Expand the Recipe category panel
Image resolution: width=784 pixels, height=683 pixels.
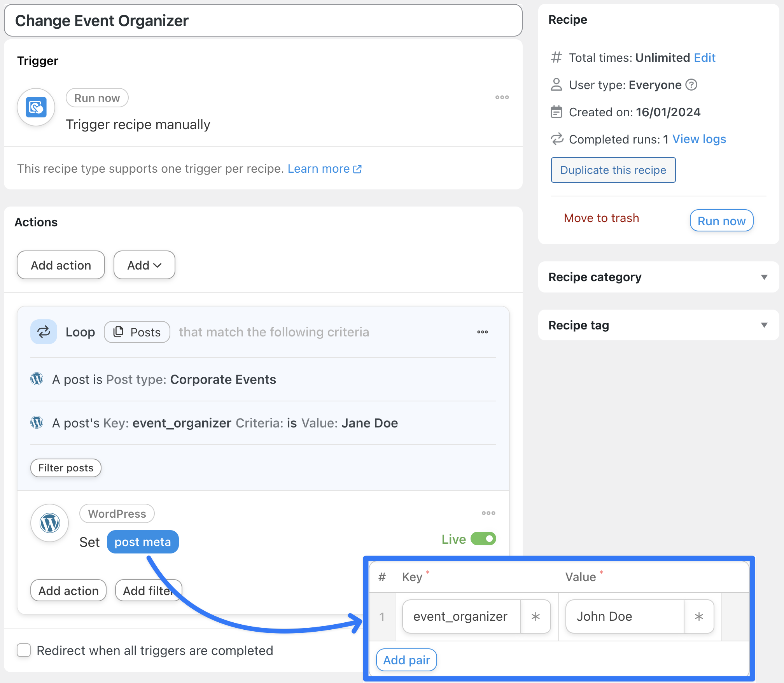point(764,277)
